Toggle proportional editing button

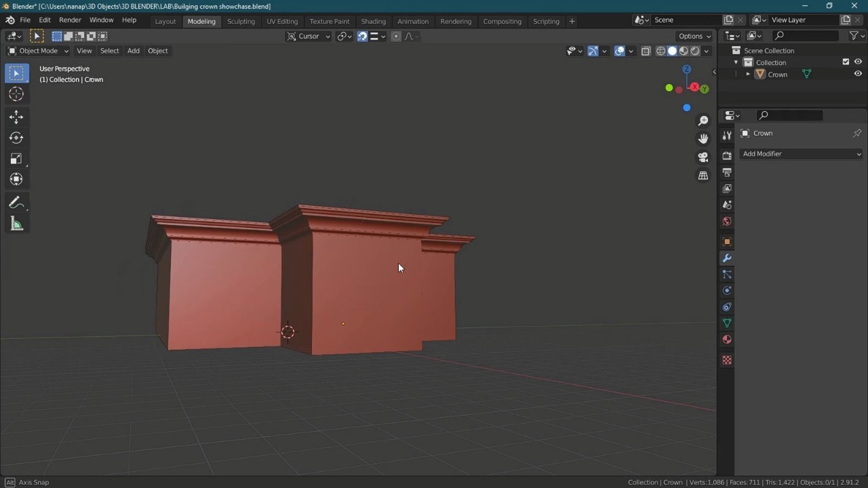(396, 36)
